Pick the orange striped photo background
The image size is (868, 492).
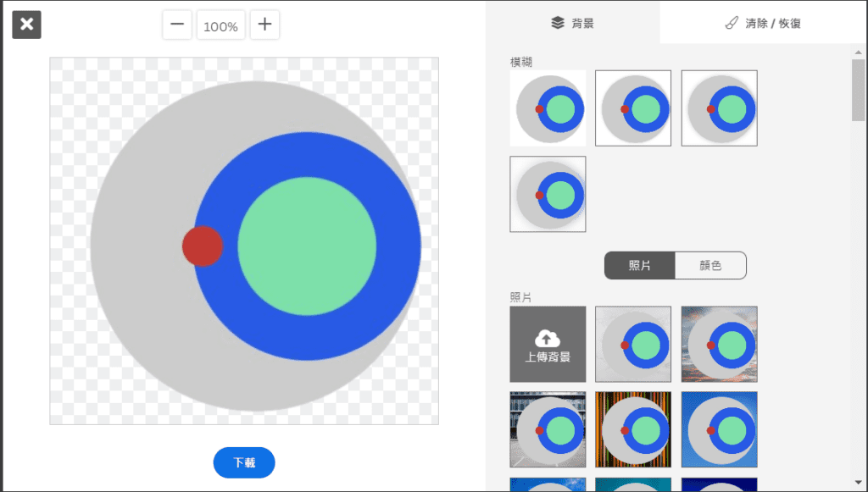[x=633, y=429]
